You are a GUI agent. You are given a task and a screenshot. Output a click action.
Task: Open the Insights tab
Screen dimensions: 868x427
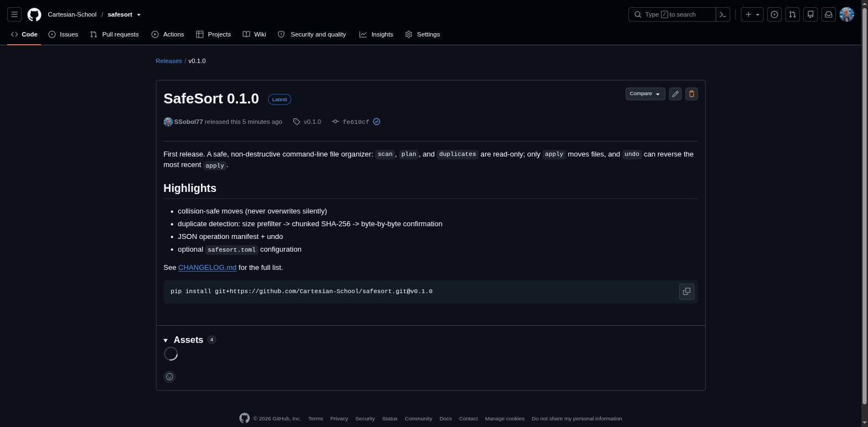click(x=376, y=34)
